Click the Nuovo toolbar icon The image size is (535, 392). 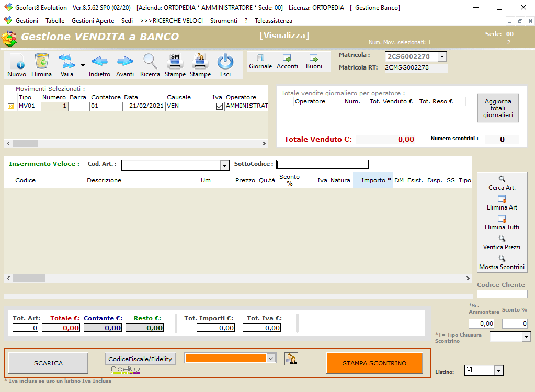[x=17, y=62]
